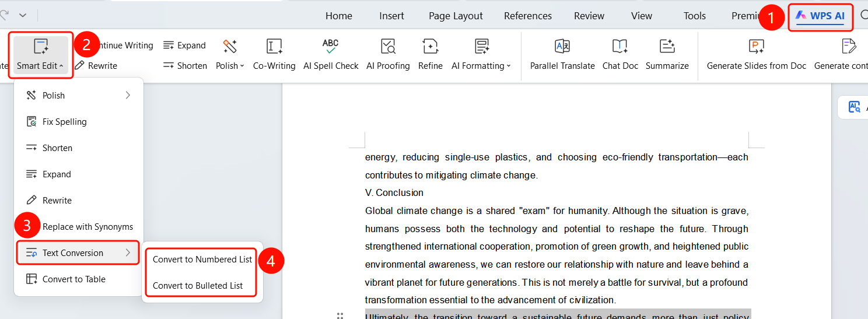Click the Shorten tool in the ribbon
Viewport: 868px width, 319px height.
185,66
